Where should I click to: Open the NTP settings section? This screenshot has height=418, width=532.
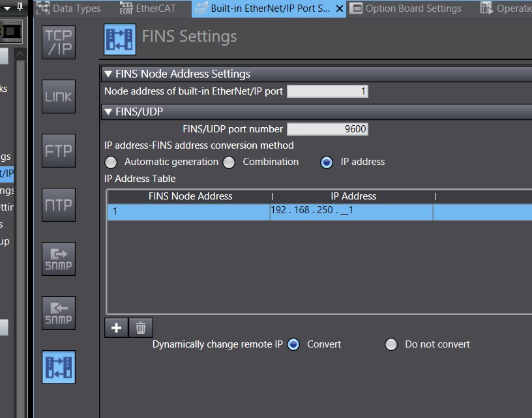[x=59, y=205]
